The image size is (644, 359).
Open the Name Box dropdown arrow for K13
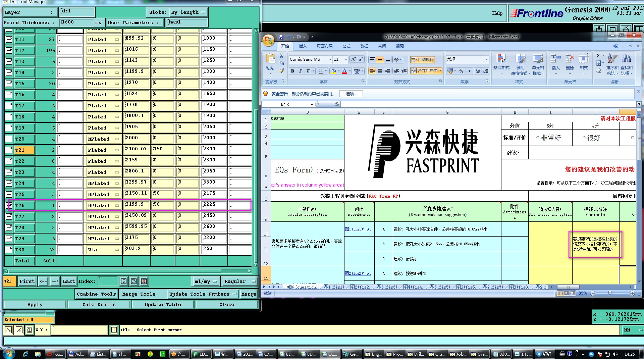click(312, 105)
